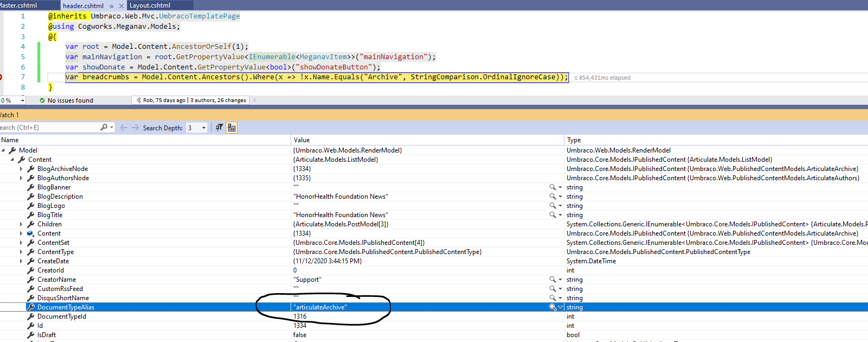The image size is (868, 342).
Task: Open visualizer dropdown arrow for CreatorName
Action: (x=560, y=280)
